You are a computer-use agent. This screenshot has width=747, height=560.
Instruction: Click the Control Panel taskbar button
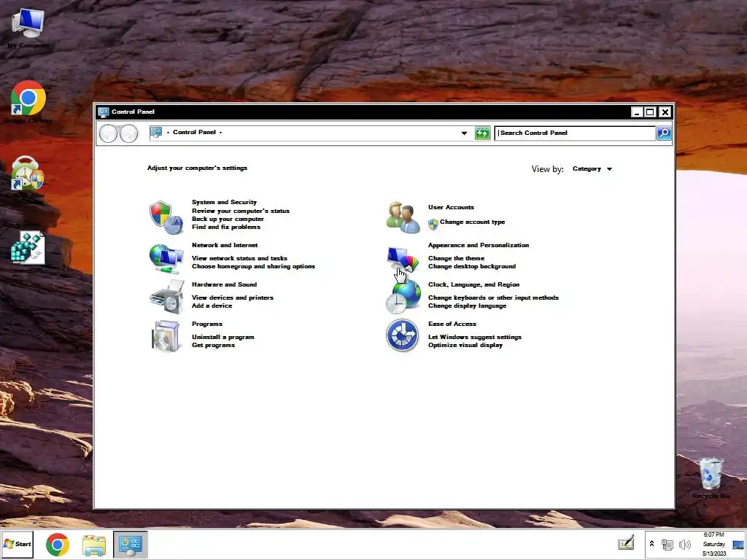pyautogui.click(x=130, y=545)
